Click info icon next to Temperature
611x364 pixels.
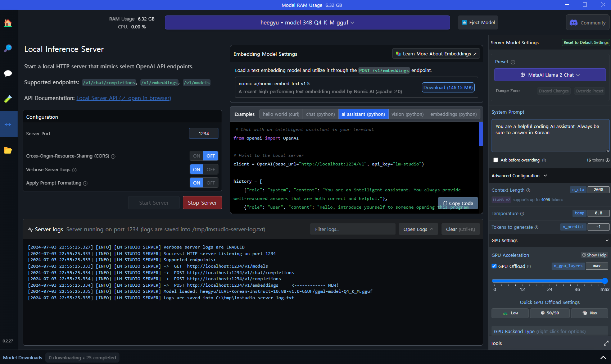coord(522,214)
